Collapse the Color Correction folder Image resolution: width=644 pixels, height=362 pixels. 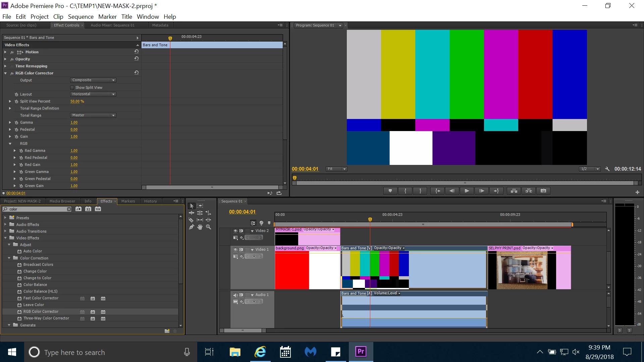click(9, 258)
